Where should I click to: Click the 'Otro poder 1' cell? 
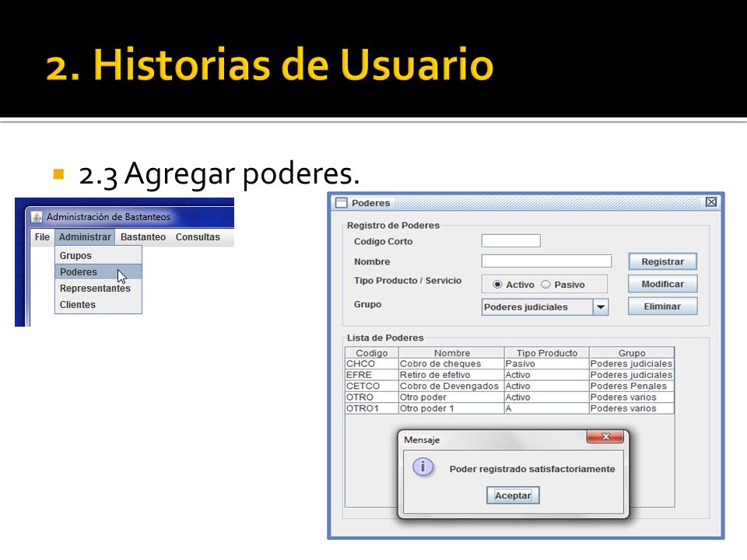(451, 408)
